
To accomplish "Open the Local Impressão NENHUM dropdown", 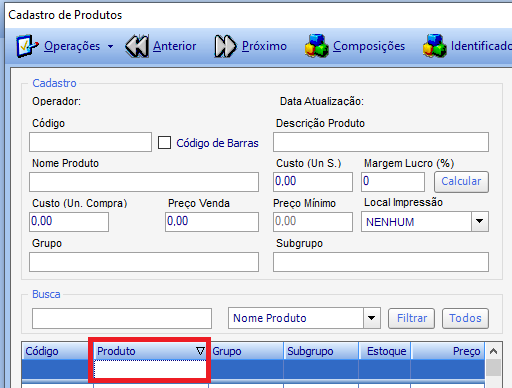I will [x=425, y=222].
